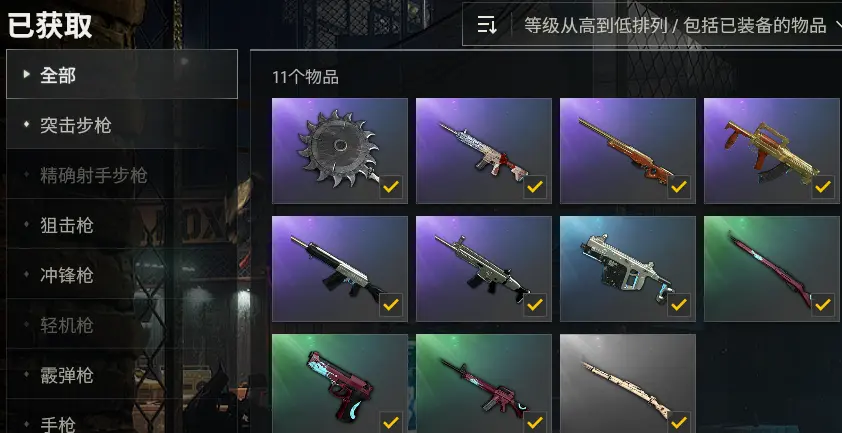Select the blue-background Vector submachine gun skin

628,269
